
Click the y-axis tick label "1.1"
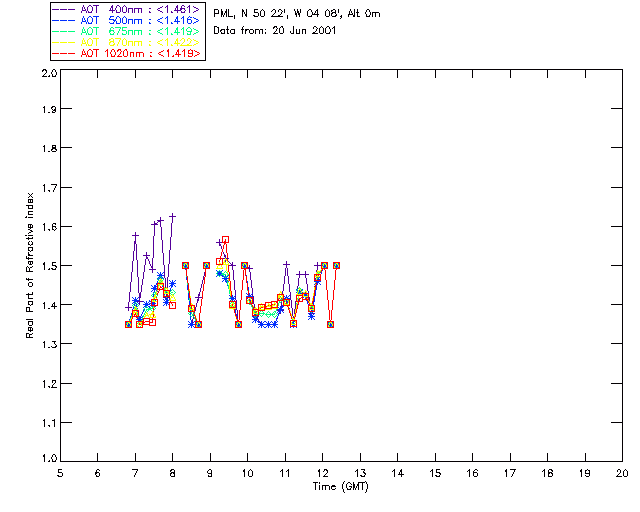[49, 423]
